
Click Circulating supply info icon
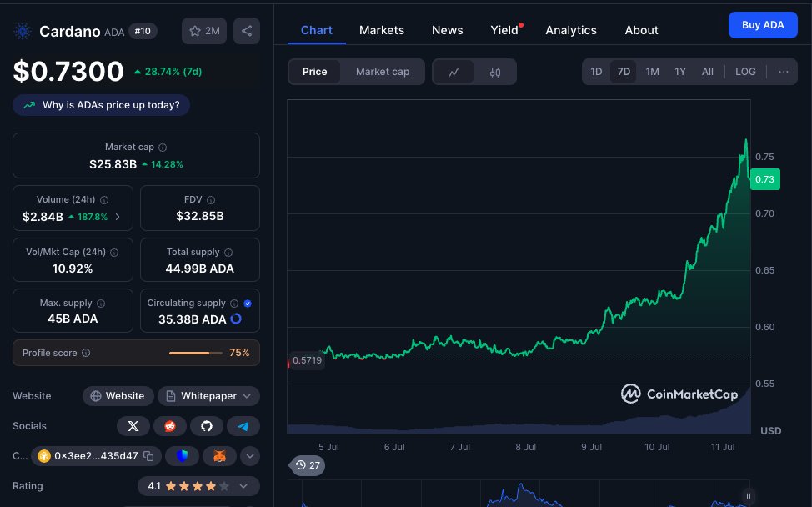(x=234, y=304)
